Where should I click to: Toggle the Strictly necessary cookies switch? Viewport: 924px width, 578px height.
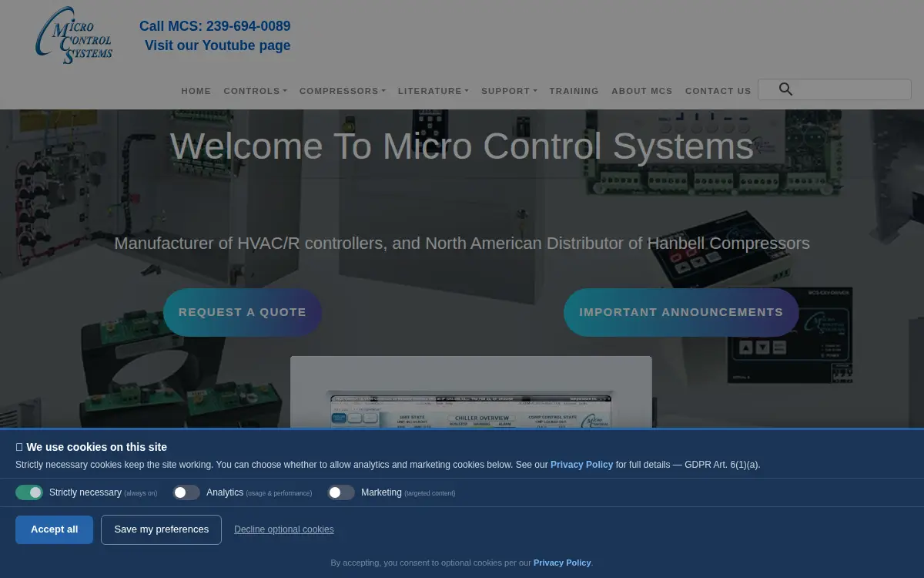pos(29,492)
